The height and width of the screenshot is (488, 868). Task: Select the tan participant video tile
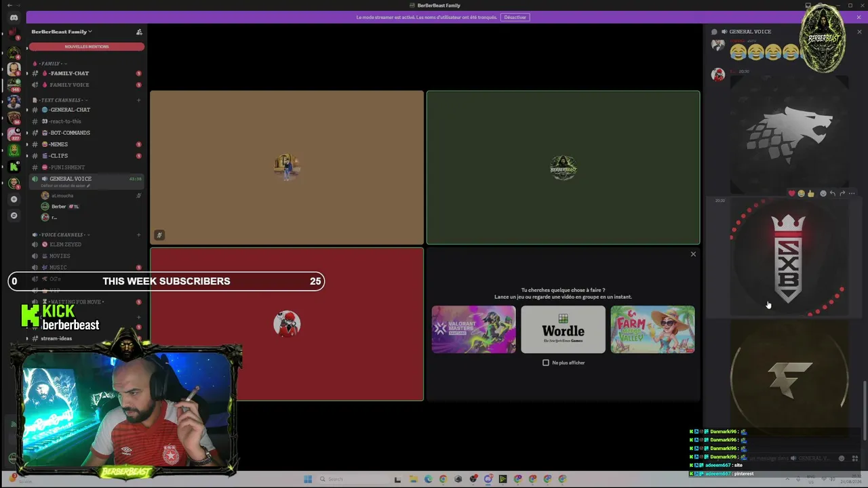287,167
